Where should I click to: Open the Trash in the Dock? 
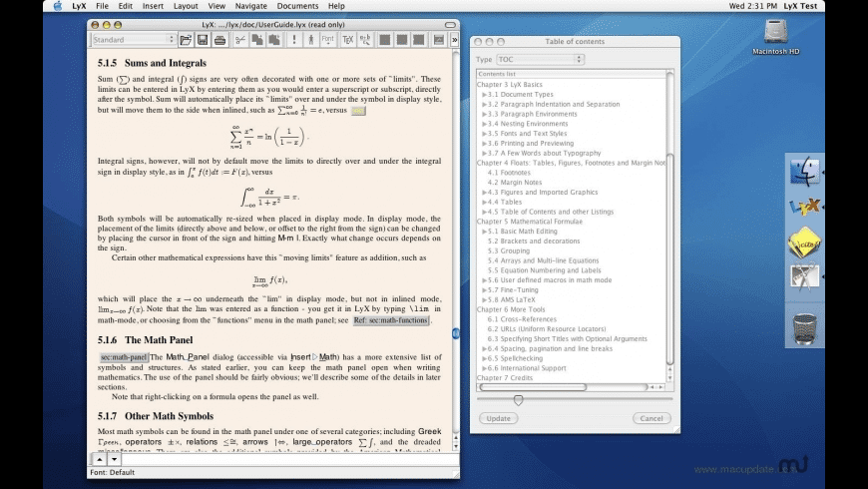tap(804, 329)
